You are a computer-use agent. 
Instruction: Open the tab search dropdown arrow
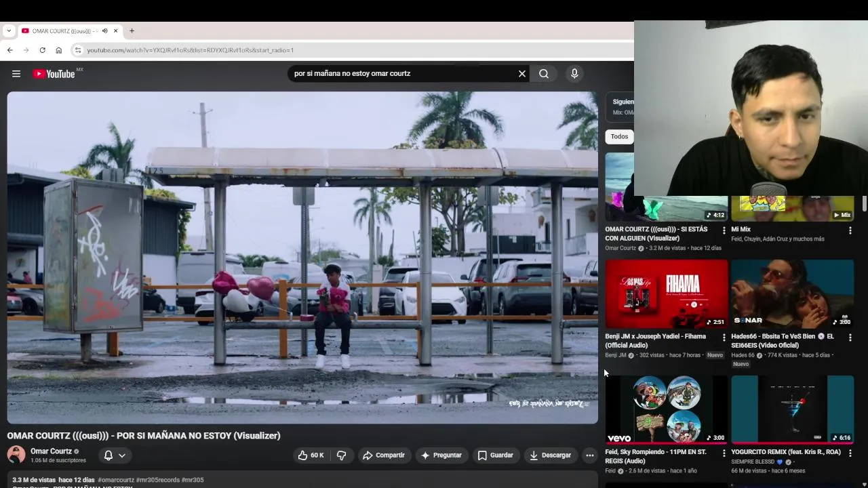pyautogui.click(x=9, y=30)
